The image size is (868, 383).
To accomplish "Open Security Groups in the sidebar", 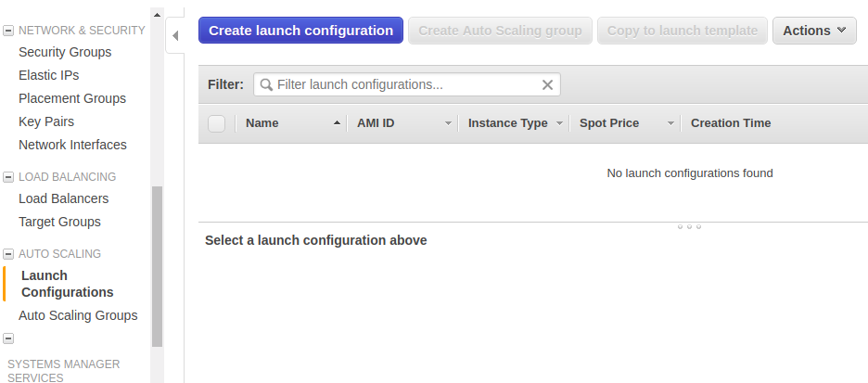I will [x=65, y=52].
